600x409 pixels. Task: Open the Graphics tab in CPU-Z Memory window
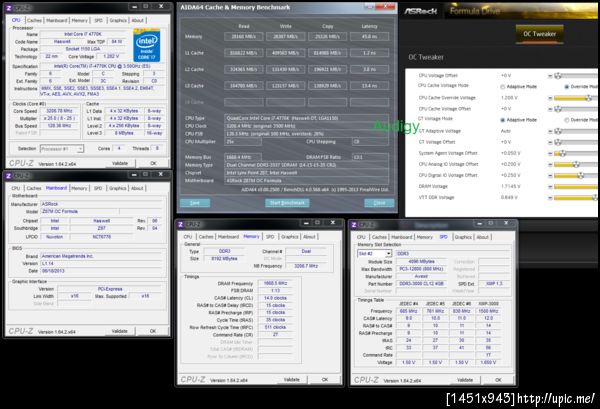290,237
